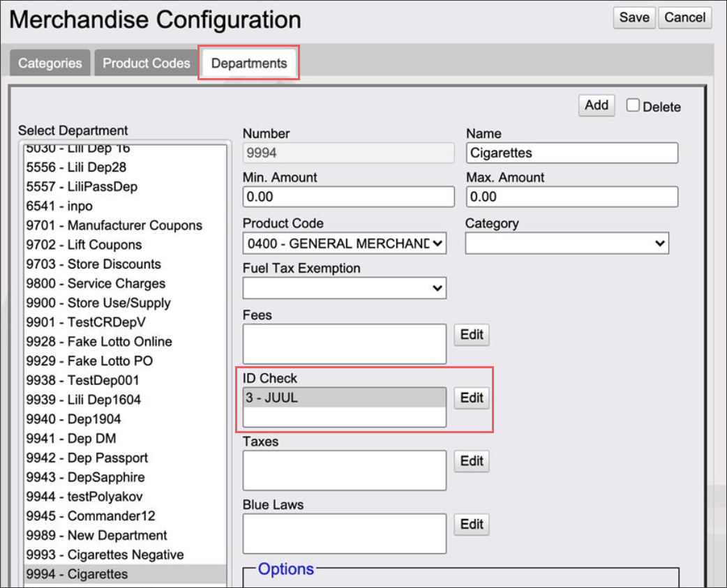Image resolution: width=727 pixels, height=588 pixels.
Task: Select 9929 - Fake Lotto PO
Action: point(125,361)
